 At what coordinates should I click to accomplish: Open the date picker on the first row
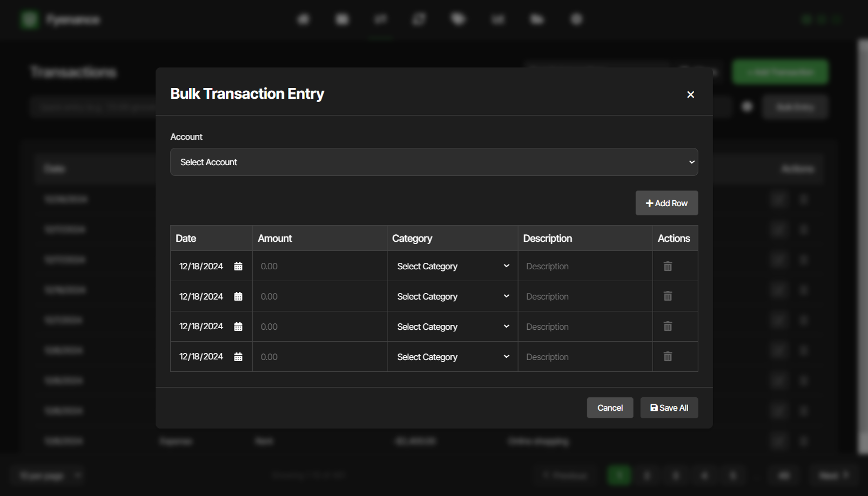(x=238, y=266)
